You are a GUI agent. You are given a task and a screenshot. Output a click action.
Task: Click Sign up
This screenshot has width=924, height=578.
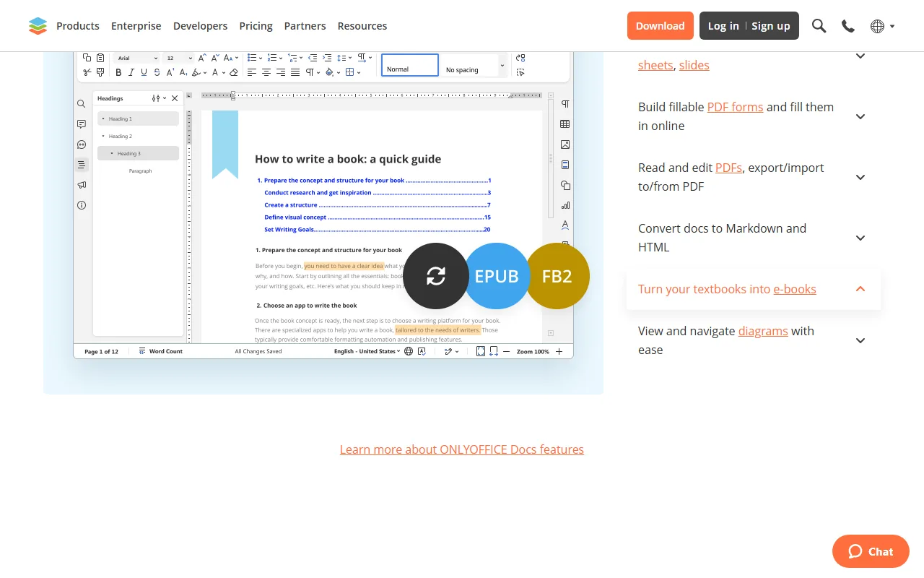pos(771,26)
